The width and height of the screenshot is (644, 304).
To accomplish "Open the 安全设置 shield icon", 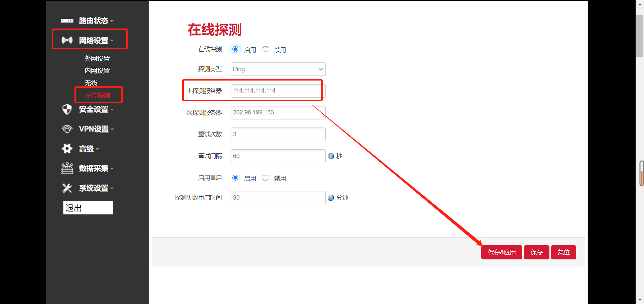I will (x=67, y=109).
